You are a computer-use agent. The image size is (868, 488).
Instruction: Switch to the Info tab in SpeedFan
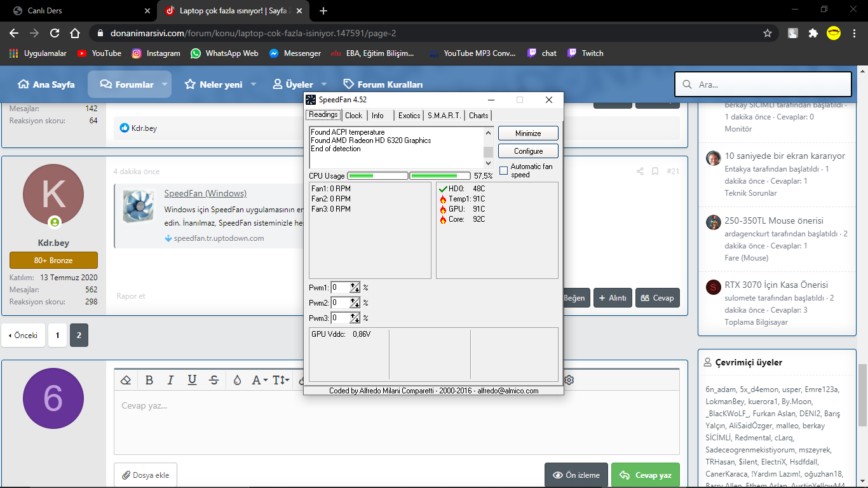tap(377, 116)
